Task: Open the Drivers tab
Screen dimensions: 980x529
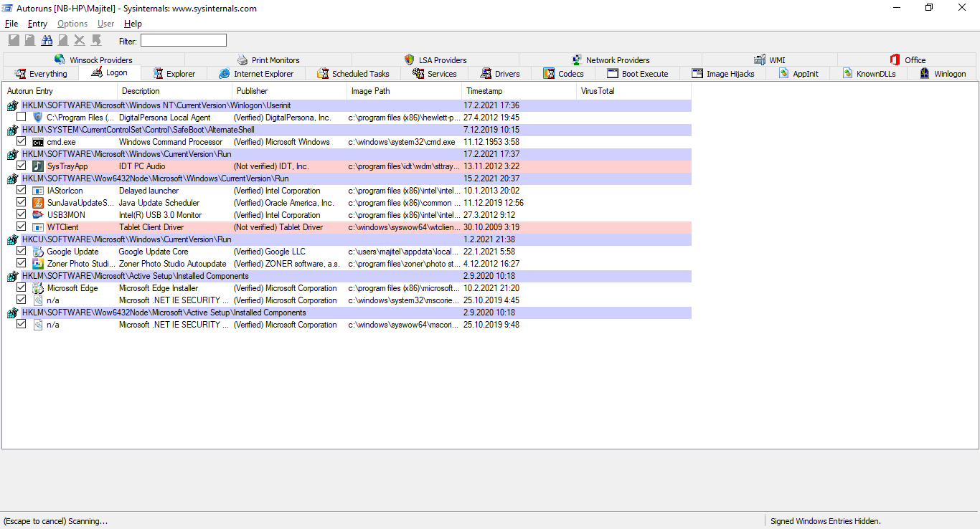Action: click(499, 74)
